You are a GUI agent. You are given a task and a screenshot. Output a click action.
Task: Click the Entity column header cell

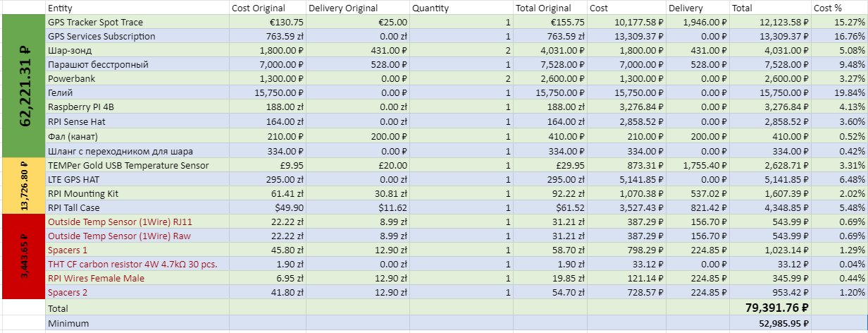click(x=137, y=8)
